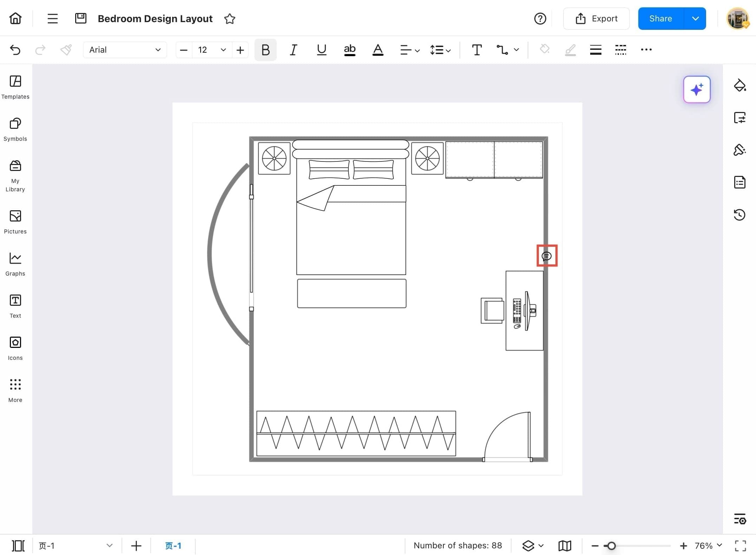Click the Share button
756x555 pixels.
click(660, 18)
